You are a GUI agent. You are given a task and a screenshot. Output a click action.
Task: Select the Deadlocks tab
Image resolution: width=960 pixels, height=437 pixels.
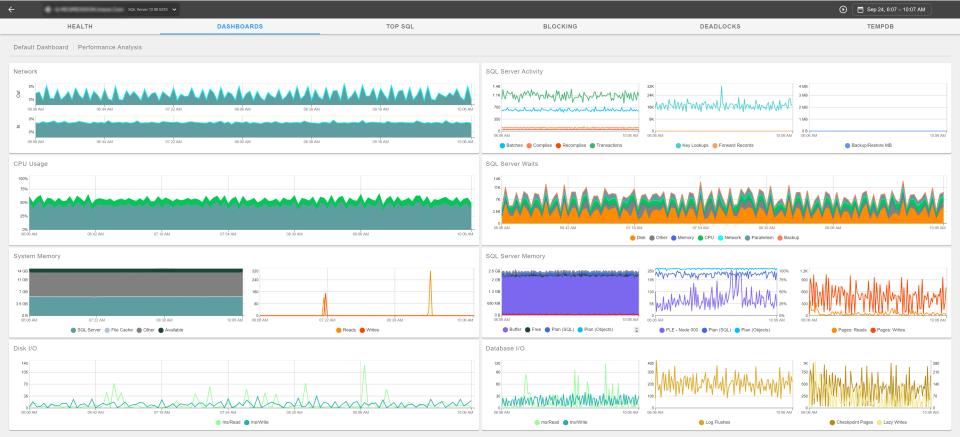coord(720,26)
